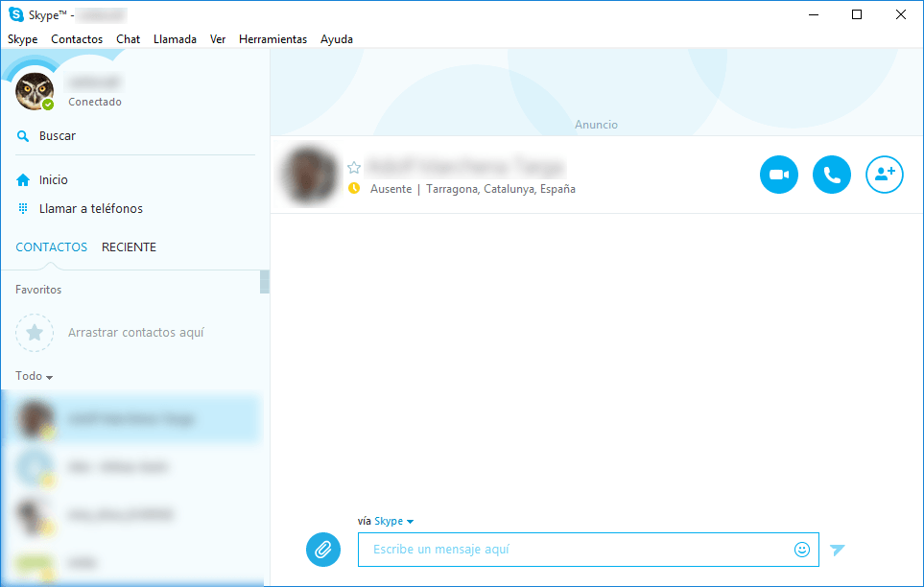Click the contacts list scrollbar
The width and height of the screenshot is (924, 587).
tap(265, 282)
